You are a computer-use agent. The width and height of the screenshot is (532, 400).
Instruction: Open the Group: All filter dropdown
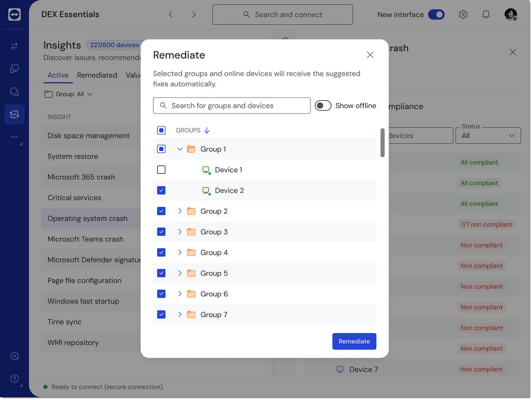69,94
